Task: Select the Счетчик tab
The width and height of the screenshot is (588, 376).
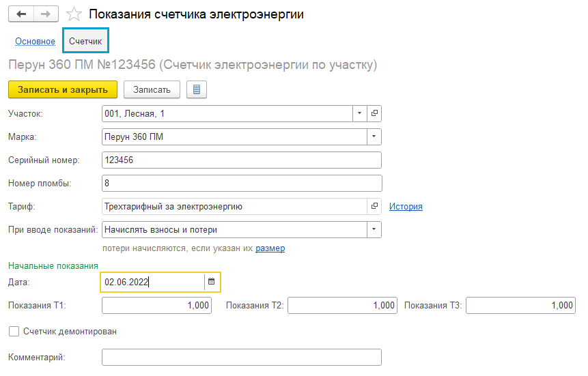Action: pos(85,42)
